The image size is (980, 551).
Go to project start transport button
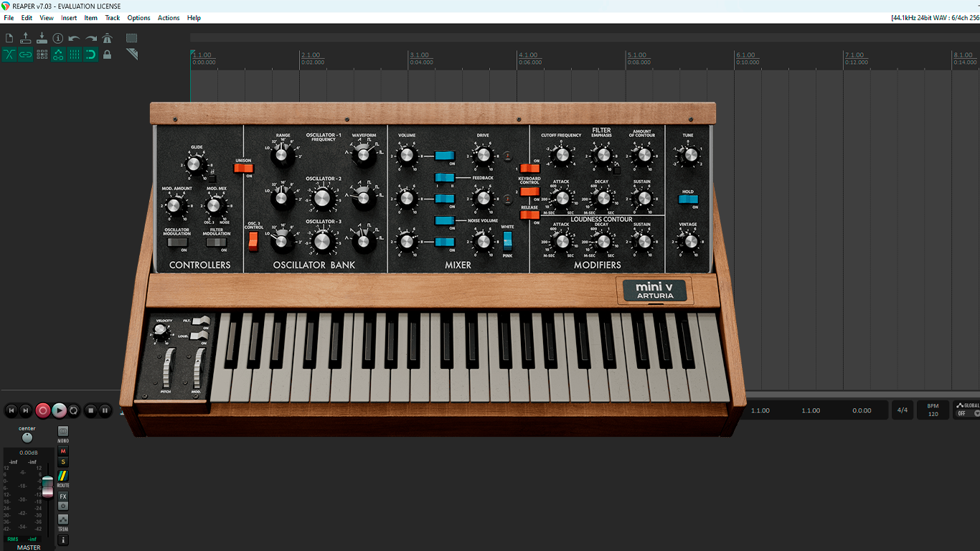coord(11,410)
